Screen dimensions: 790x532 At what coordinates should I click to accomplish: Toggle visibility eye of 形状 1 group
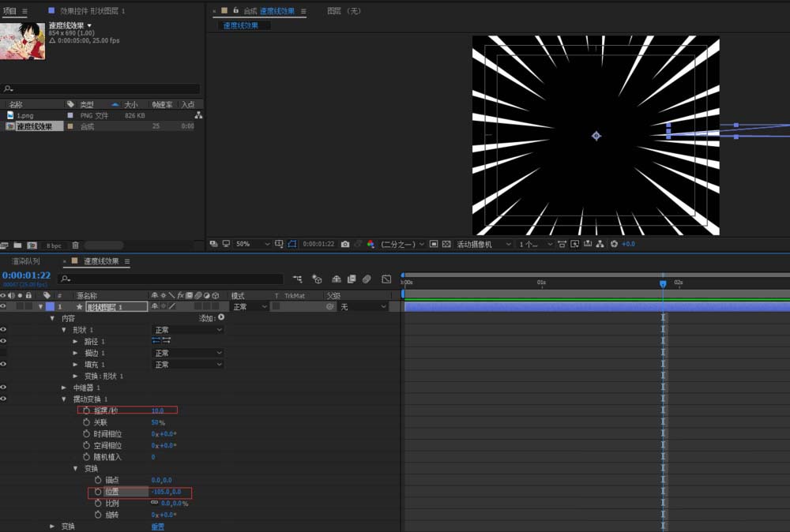[x=4, y=330]
